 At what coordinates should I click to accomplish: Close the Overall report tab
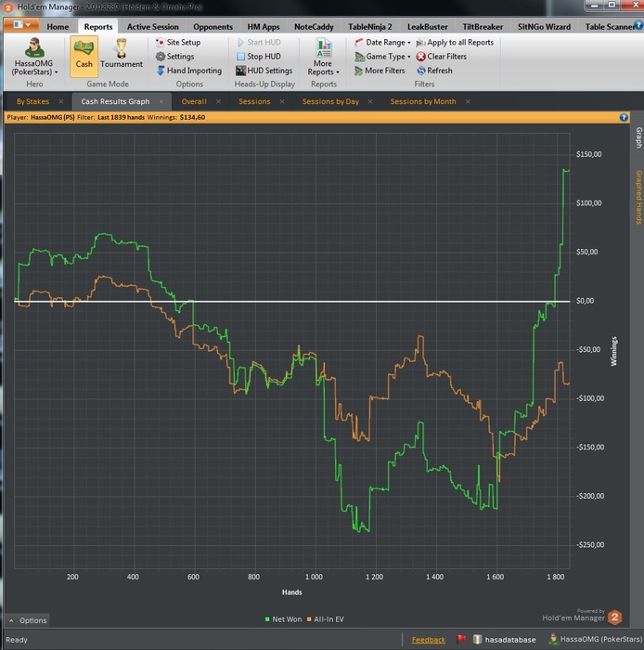pyautogui.click(x=218, y=101)
